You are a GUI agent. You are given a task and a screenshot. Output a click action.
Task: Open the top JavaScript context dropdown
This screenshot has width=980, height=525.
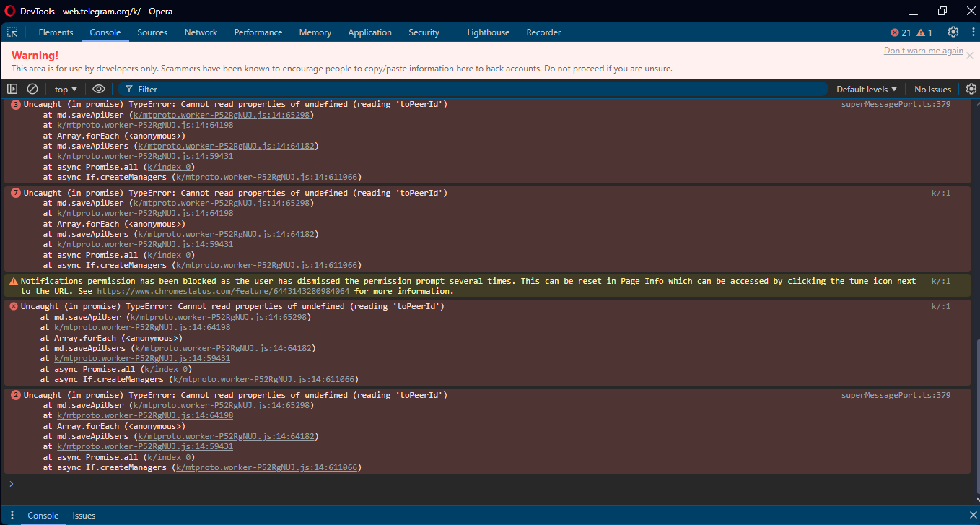pos(66,90)
